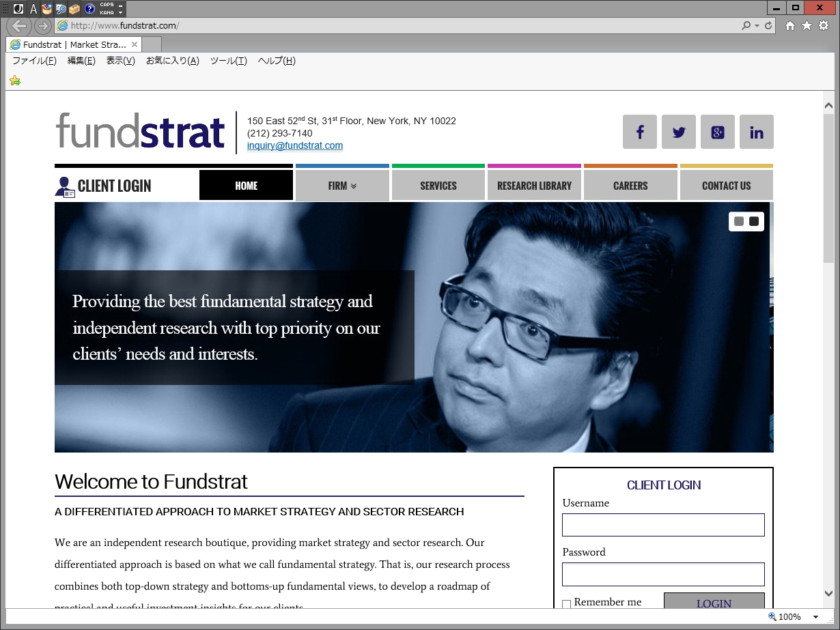Click the Internet Explorer icon in address bar
840x630 pixels.
pos(63,26)
